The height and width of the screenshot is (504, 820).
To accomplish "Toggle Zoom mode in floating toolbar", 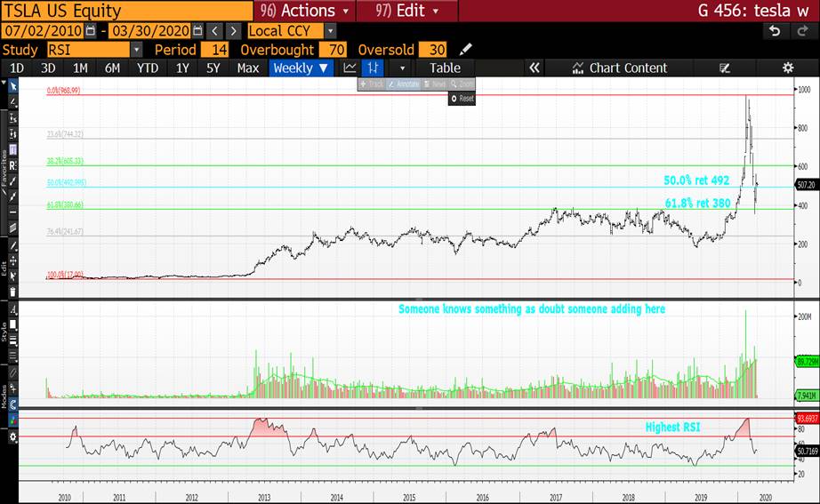I will pyautogui.click(x=462, y=84).
